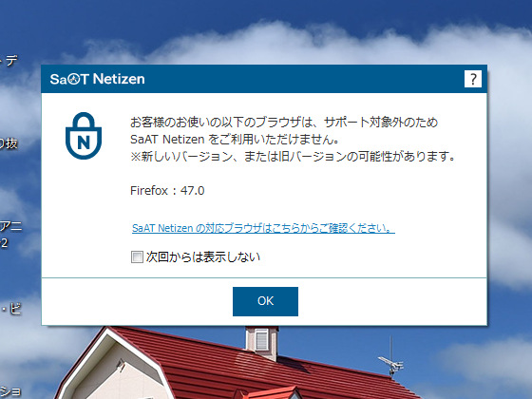
Task: Check the 次回からは表示しない checkbox
Action: 137,256
